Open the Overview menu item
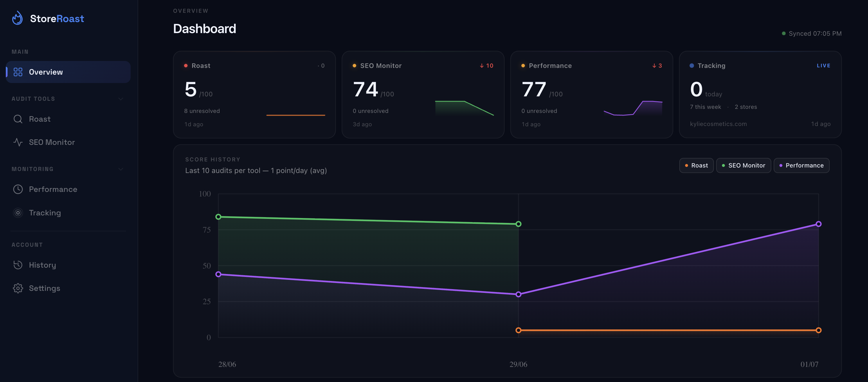This screenshot has height=382, width=868. pyautogui.click(x=69, y=72)
